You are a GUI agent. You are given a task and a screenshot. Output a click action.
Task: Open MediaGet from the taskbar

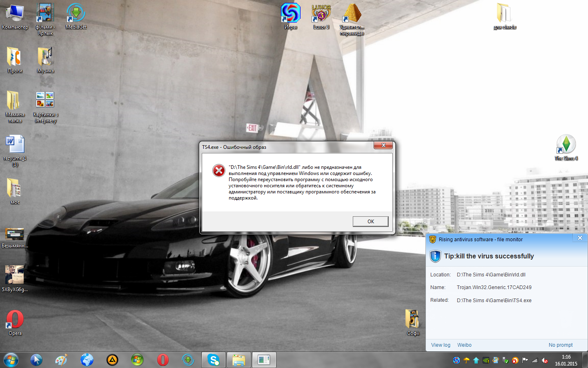[x=188, y=360]
